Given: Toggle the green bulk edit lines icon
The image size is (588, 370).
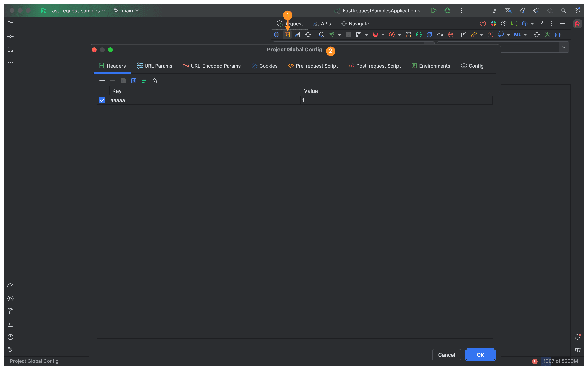Looking at the screenshot, I should [x=144, y=81].
